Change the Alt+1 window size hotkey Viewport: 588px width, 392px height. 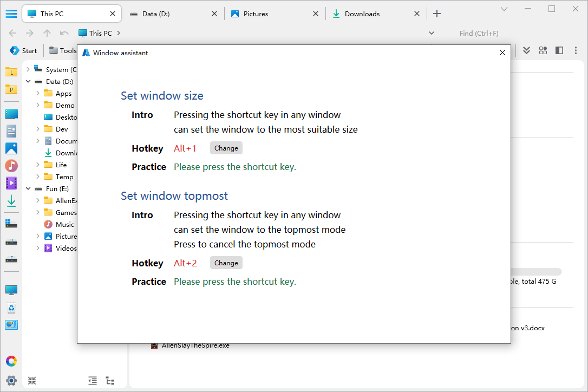(x=226, y=148)
